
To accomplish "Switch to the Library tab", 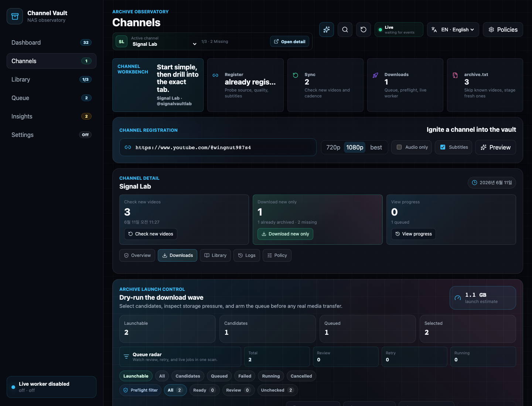I will tap(215, 255).
